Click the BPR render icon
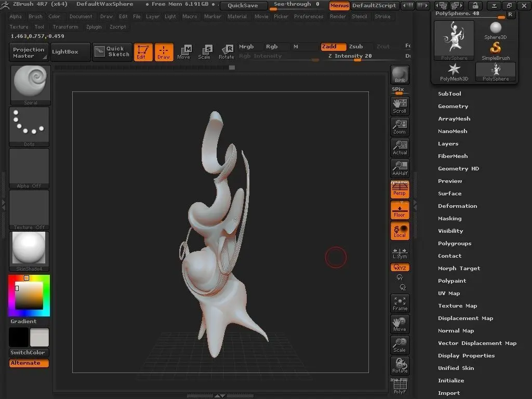Image resolution: width=532 pixels, height=399 pixels. pos(400,75)
